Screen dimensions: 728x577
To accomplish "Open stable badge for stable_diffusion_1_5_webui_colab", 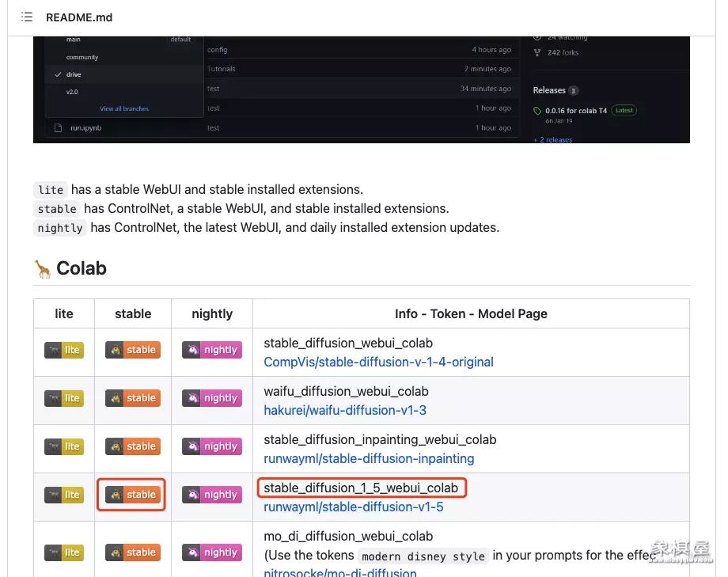I will [x=133, y=495].
